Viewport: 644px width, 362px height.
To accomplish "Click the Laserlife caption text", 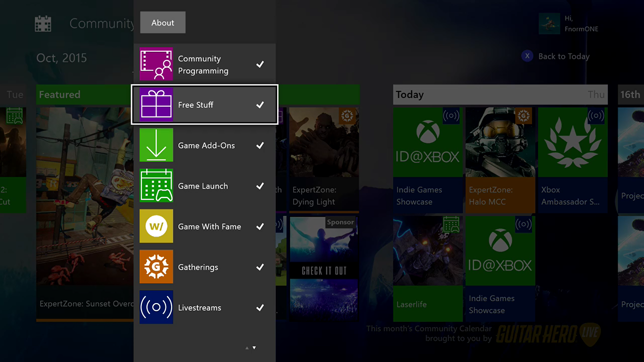I will tap(412, 304).
